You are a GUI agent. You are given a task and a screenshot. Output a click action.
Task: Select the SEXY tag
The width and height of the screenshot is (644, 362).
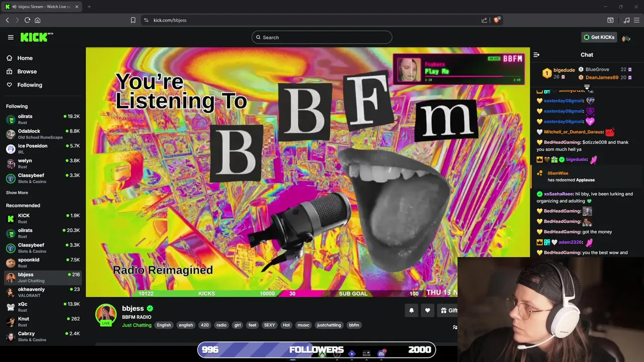(270, 325)
